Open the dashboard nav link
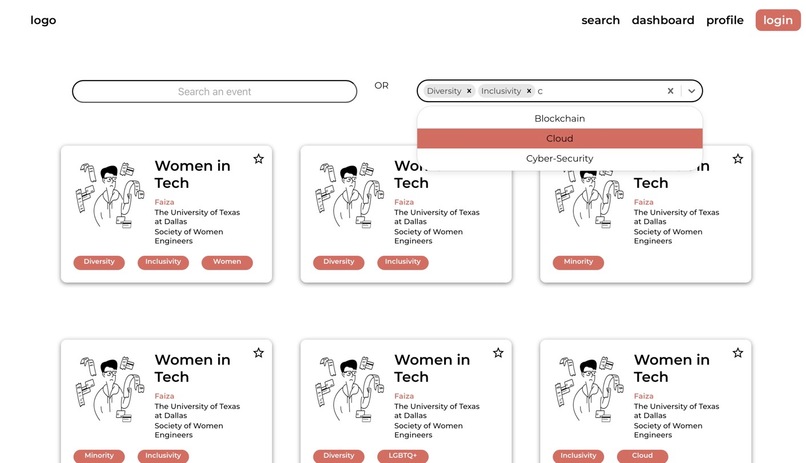 tap(663, 20)
